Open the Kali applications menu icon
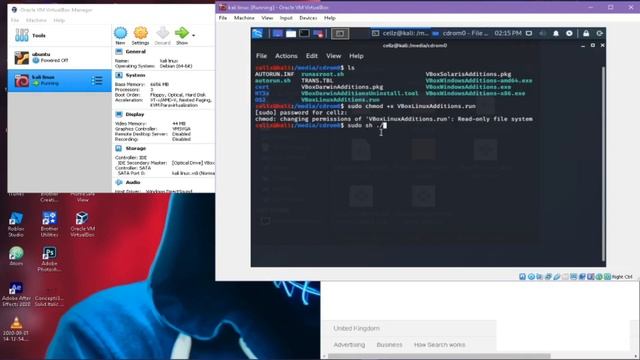Screen dimensions: 640x360 point(258,33)
